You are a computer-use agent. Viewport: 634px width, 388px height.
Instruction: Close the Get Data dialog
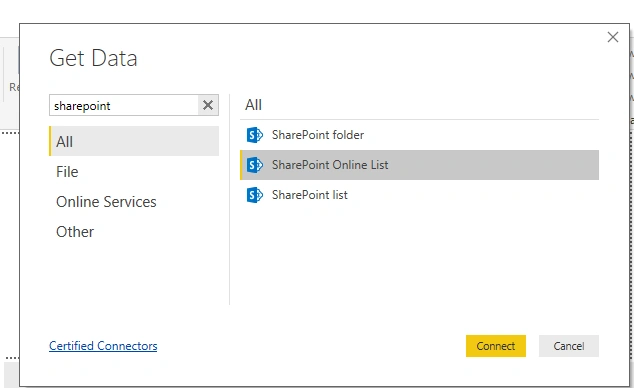point(613,37)
